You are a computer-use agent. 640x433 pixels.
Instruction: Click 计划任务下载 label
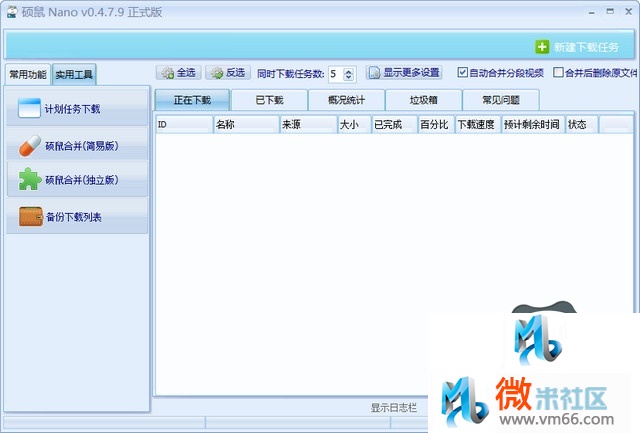click(72, 109)
